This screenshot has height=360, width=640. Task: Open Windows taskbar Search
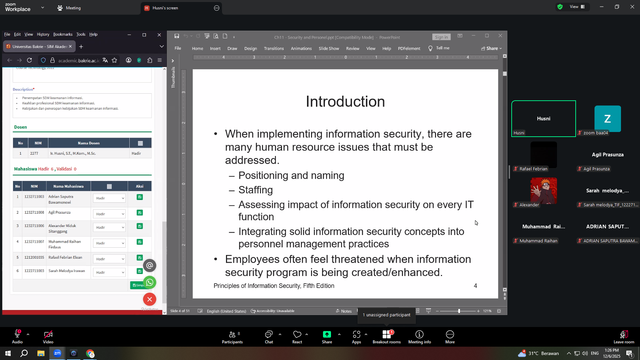pyautogui.click(x=24, y=353)
